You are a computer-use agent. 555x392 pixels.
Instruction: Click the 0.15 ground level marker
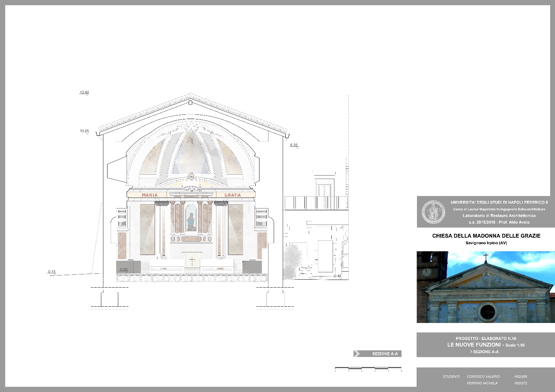click(52, 272)
